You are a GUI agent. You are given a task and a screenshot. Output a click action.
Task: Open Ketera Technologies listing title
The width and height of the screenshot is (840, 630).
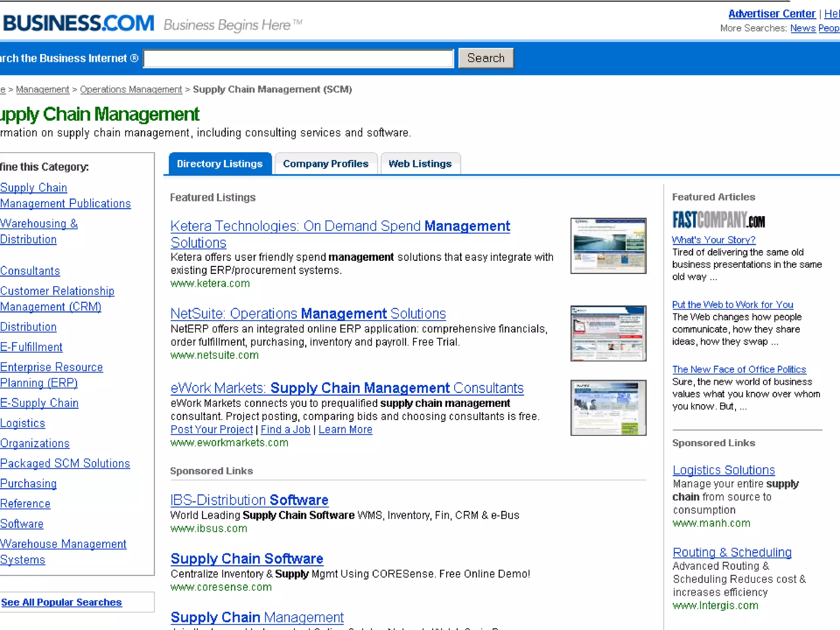coord(340,234)
